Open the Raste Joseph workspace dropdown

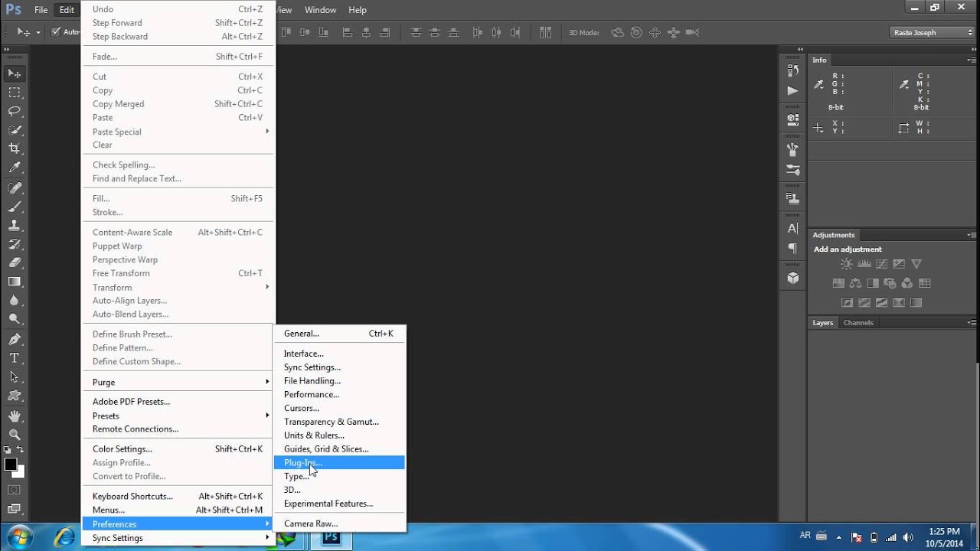coord(932,32)
